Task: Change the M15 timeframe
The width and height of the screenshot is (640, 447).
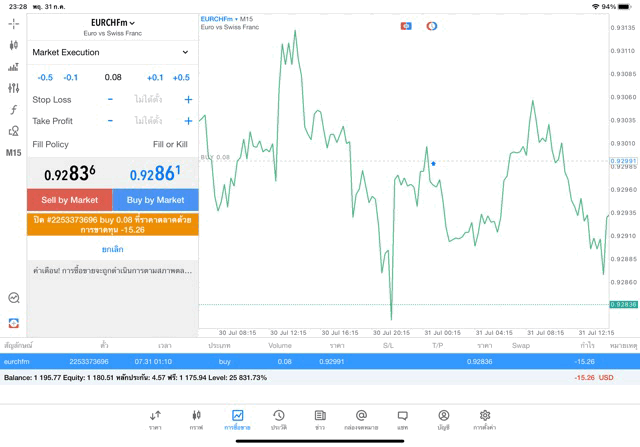Action: pos(13,153)
